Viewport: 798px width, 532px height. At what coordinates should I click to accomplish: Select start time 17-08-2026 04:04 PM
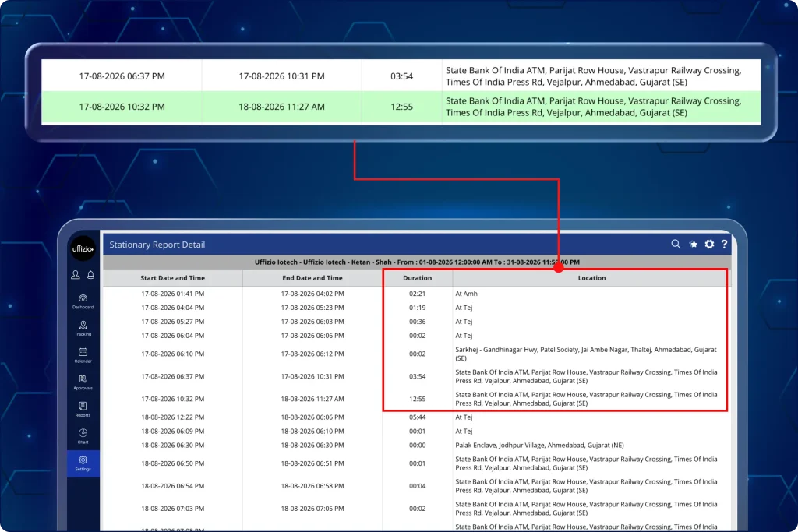point(172,308)
